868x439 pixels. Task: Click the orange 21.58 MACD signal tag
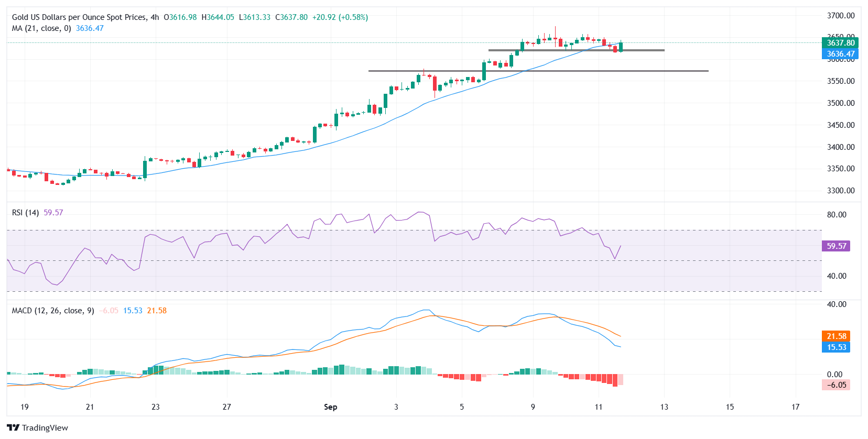836,336
